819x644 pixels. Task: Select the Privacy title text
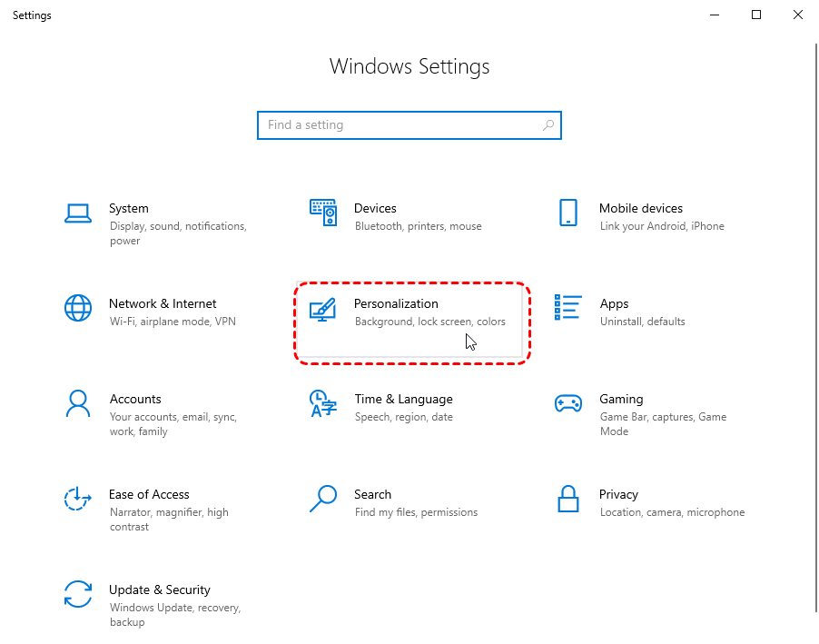pyautogui.click(x=618, y=494)
